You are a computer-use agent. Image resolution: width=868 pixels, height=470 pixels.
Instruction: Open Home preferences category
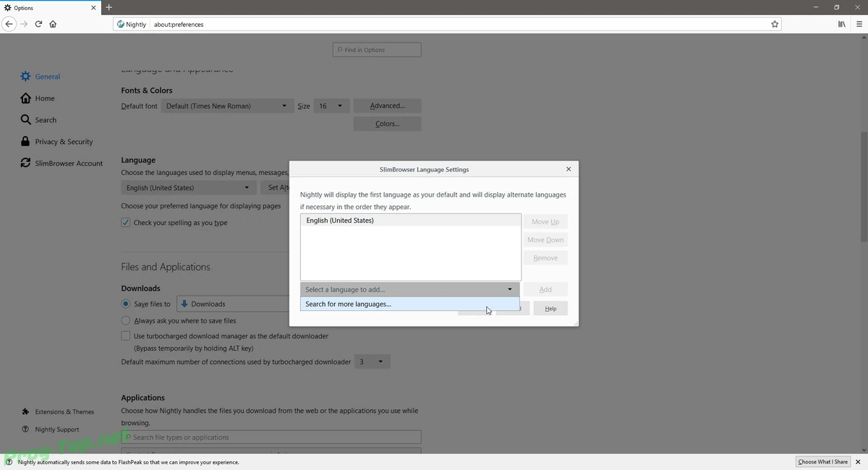click(x=38, y=98)
